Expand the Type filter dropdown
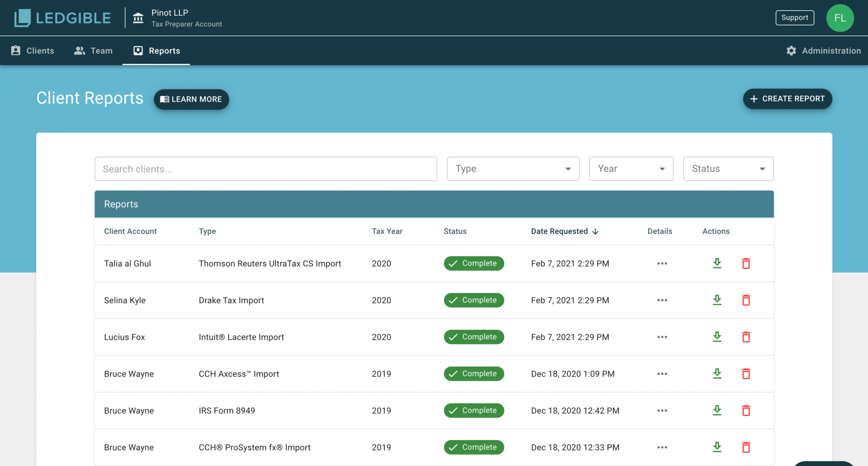The height and width of the screenshot is (466, 868). (513, 169)
